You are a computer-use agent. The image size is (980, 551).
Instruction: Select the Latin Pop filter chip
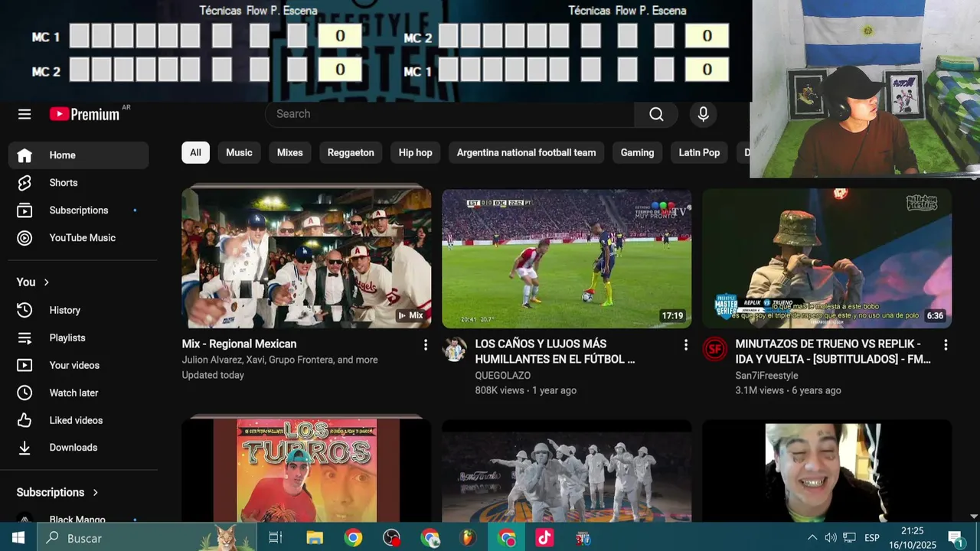[699, 152]
